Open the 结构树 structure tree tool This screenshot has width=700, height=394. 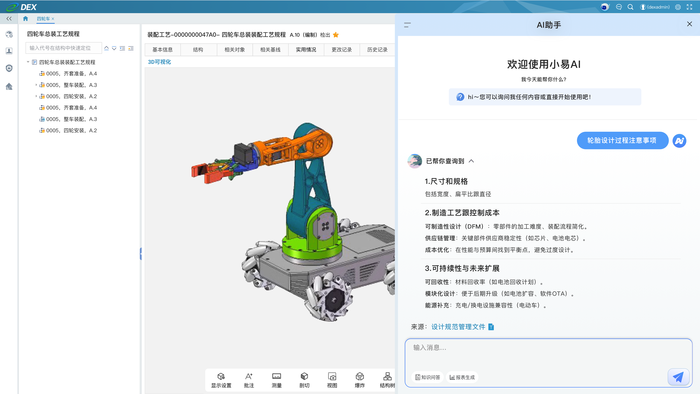click(387, 380)
